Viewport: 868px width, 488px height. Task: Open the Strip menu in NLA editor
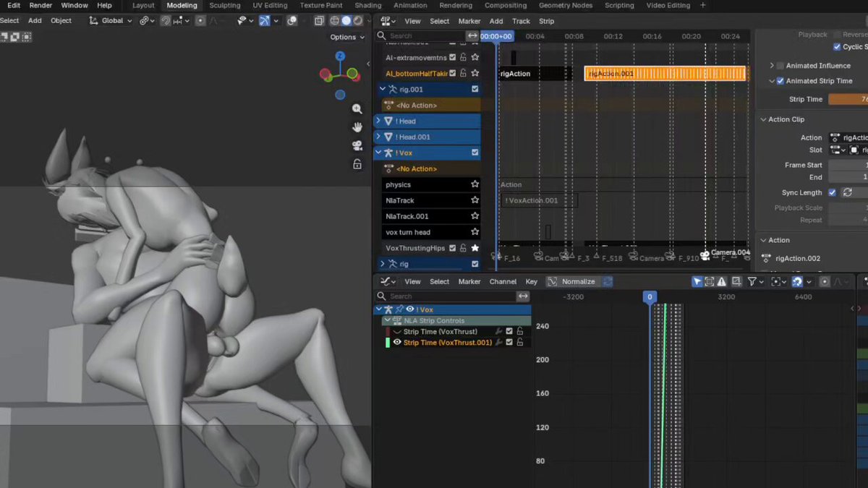547,21
